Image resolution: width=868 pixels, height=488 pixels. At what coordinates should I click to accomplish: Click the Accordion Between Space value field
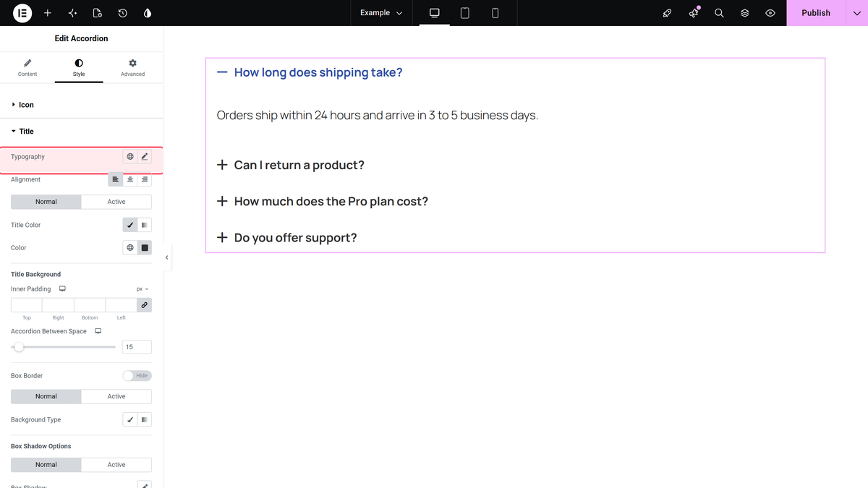pyautogui.click(x=137, y=347)
